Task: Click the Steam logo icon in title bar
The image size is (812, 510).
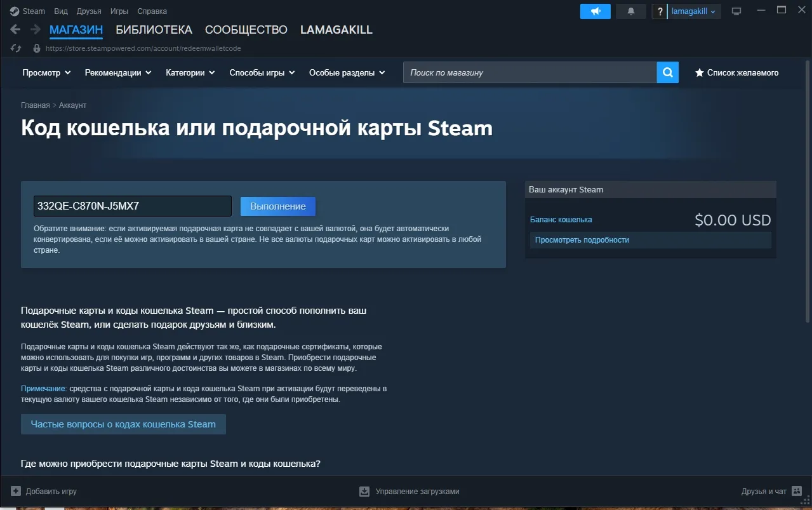Action: (14, 11)
